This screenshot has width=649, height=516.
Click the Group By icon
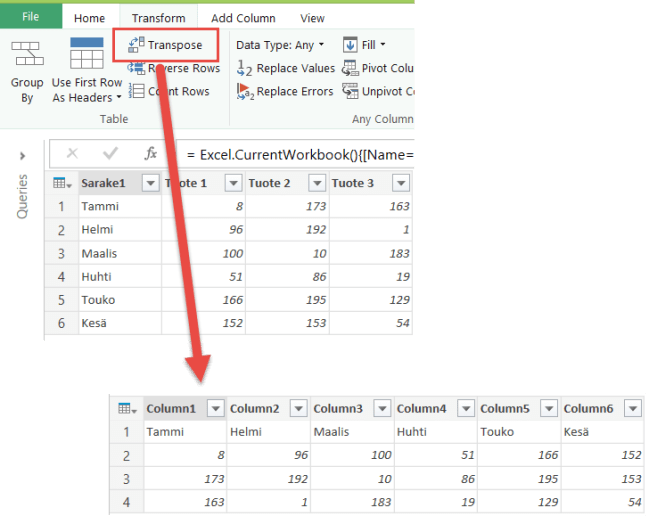[x=27, y=56]
